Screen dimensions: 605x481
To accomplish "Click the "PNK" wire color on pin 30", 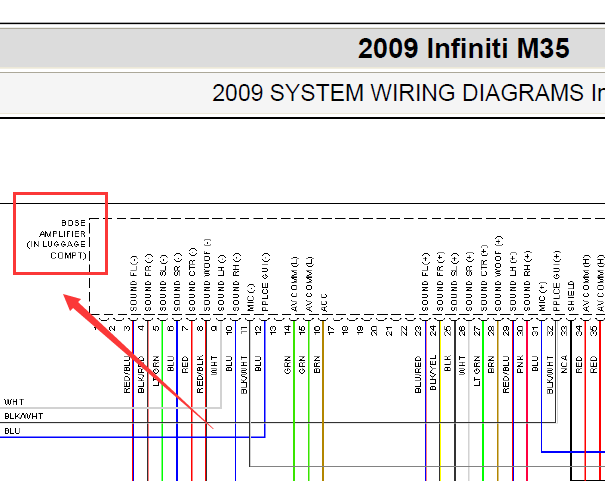I will 520,364.
